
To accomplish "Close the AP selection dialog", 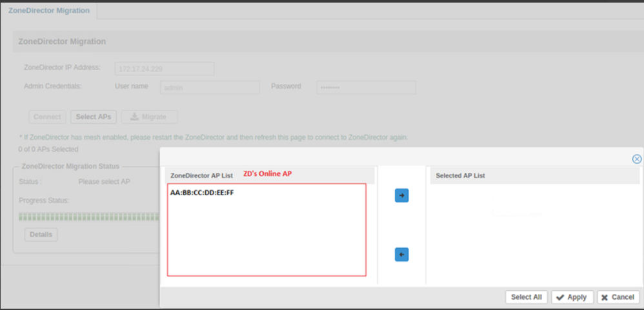I will [636, 159].
